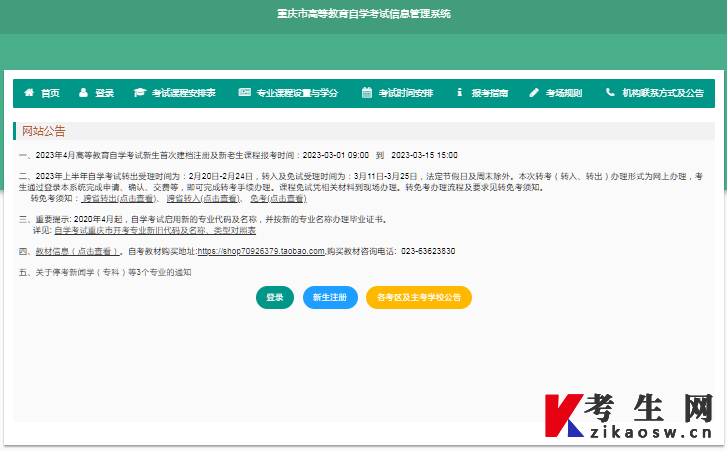
Task: Click the calendar icon for 考试时间安排
Action: point(367,92)
